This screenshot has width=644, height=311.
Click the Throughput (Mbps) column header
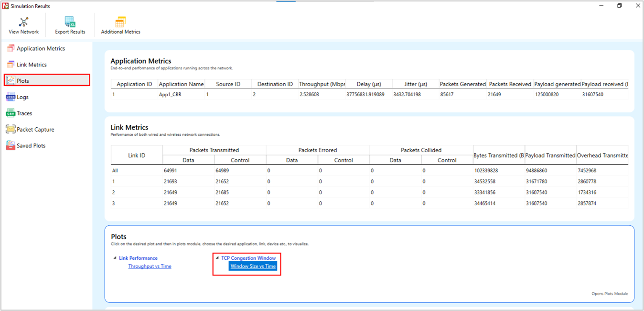pyautogui.click(x=322, y=84)
